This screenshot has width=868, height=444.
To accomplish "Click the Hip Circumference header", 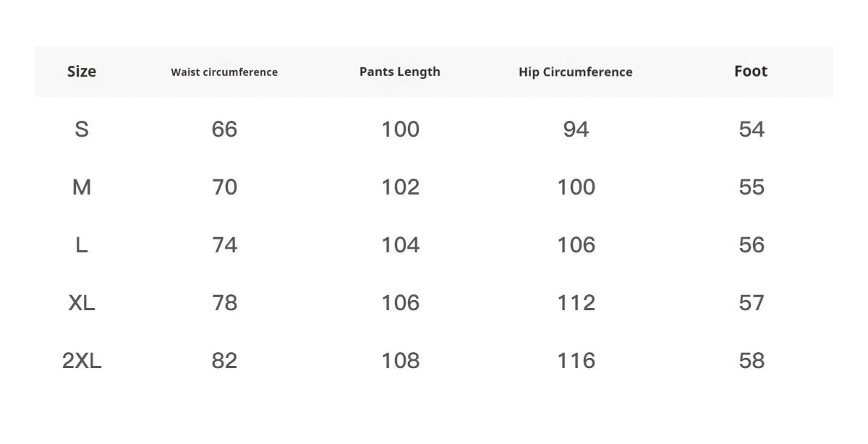I will [x=576, y=72].
